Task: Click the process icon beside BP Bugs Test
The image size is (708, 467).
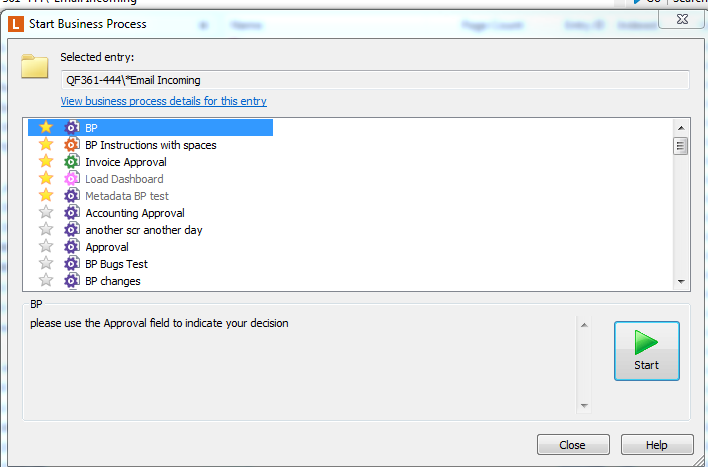Action: pyautogui.click(x=71, y=264)
